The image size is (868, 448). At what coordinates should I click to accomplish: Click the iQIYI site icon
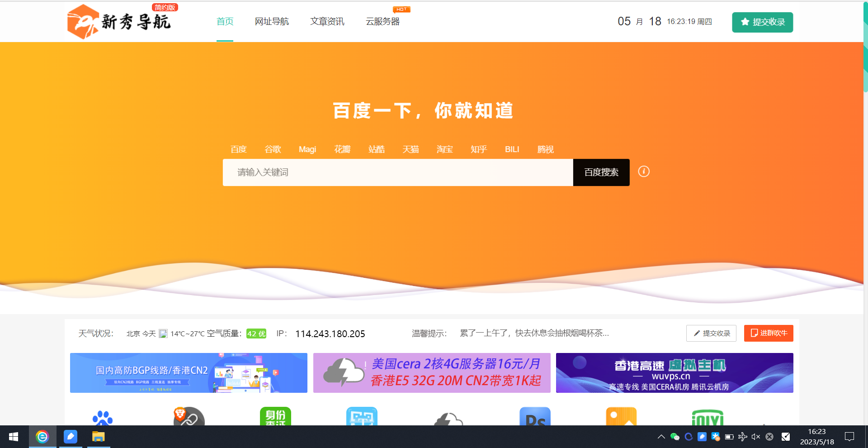pos(708,418)
